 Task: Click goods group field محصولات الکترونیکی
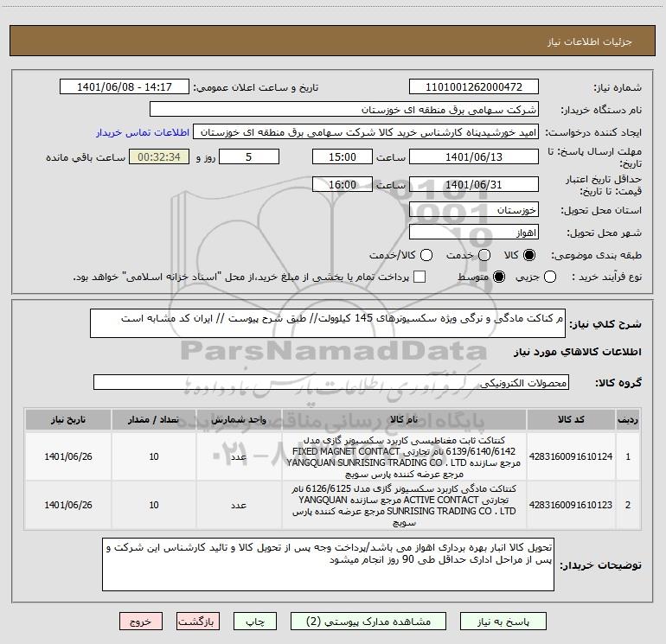[x=331, y=382]
